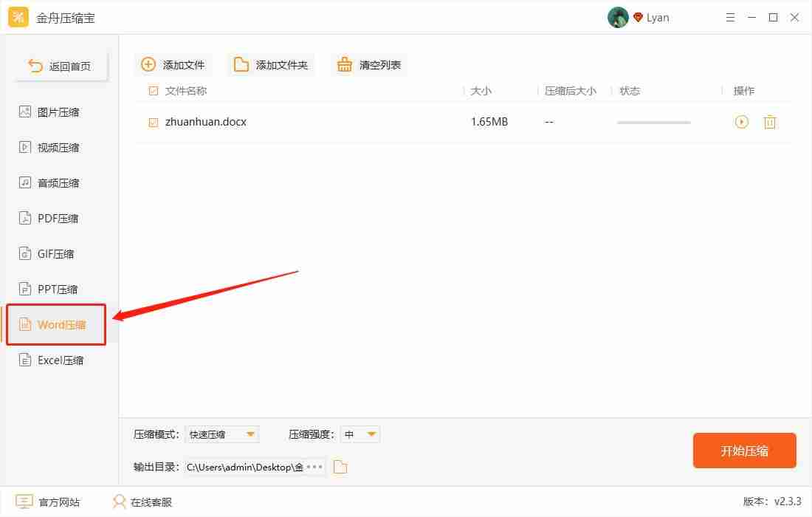The height and width of the screenshot is (517, 812).
Task: Click 添加文件 button
Action: [x=173, y=65]
